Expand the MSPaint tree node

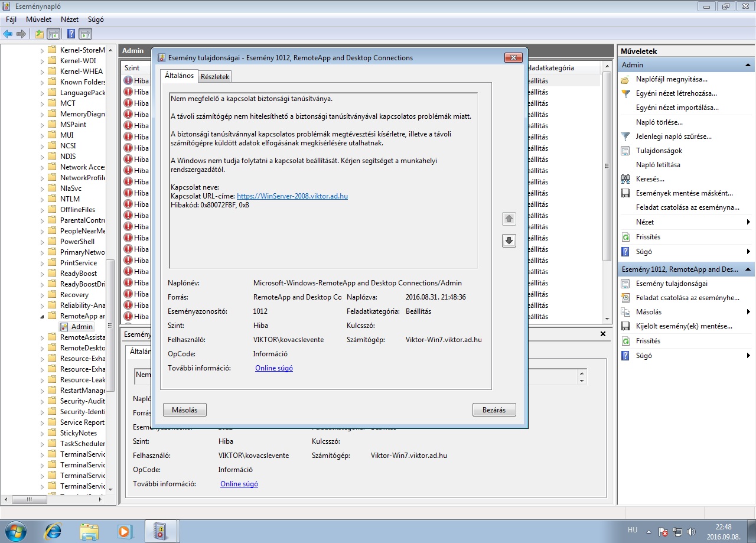42,125
